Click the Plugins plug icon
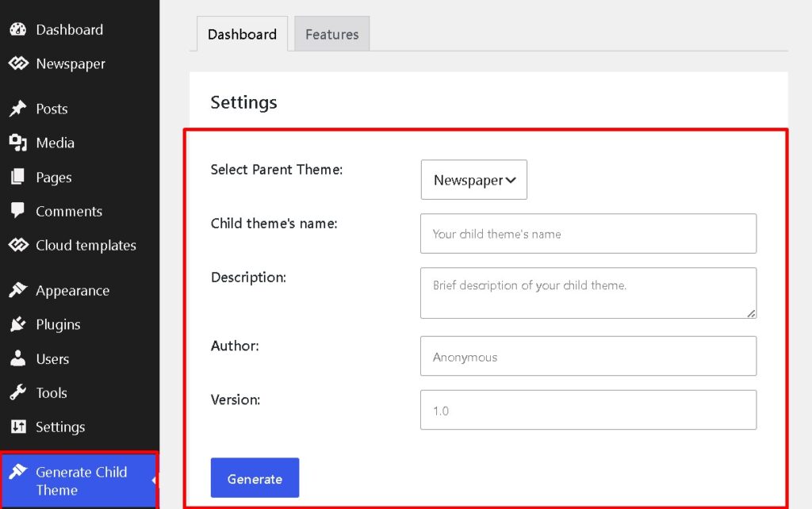Screen dimensions: 812x509 pyautogui.click(x=18, y=324)
